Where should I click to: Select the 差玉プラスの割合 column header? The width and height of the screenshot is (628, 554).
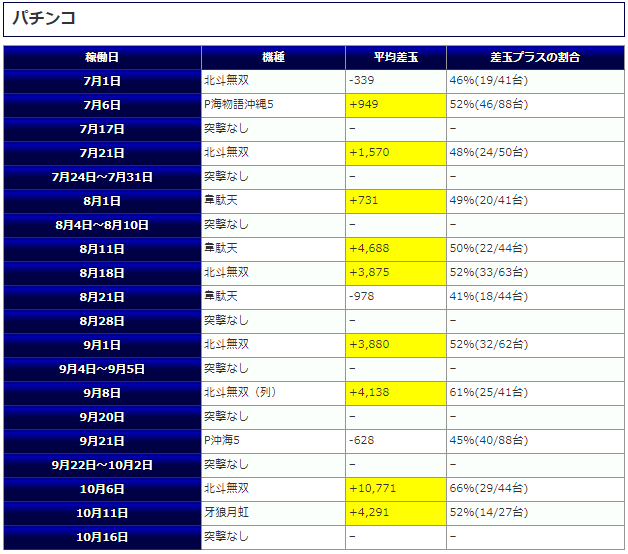point(535,57)
